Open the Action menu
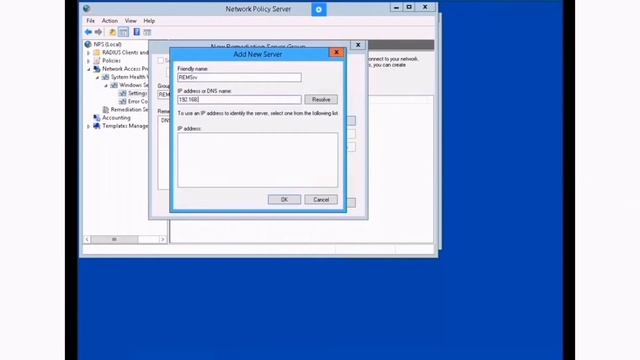The height and width of the screenshot is (360, 640). point(109,20)
